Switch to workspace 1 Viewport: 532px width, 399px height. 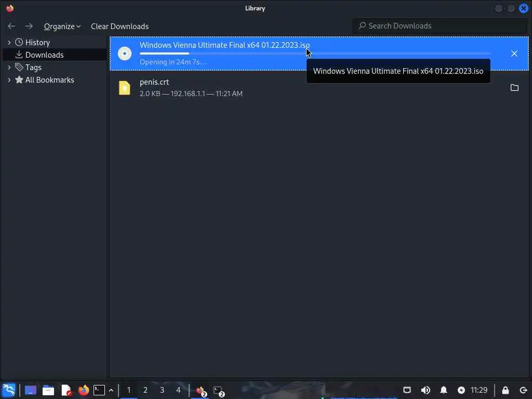tap(129, 390)
